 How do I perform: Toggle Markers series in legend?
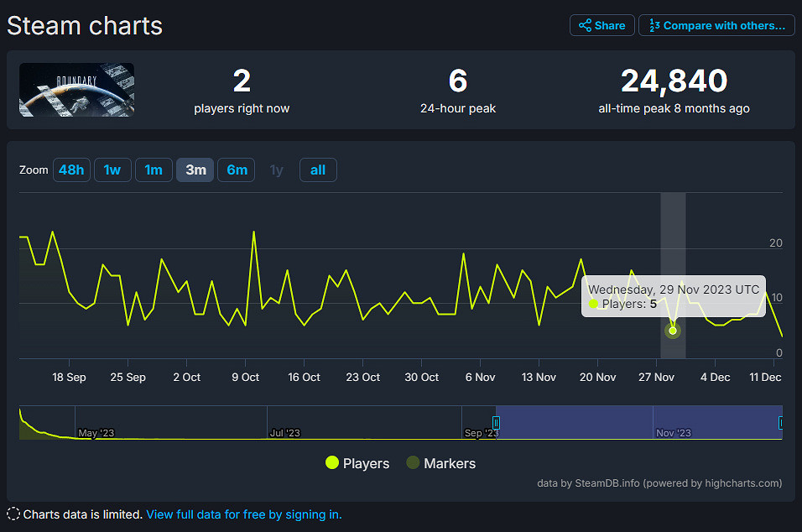click(x=450, y=463)
